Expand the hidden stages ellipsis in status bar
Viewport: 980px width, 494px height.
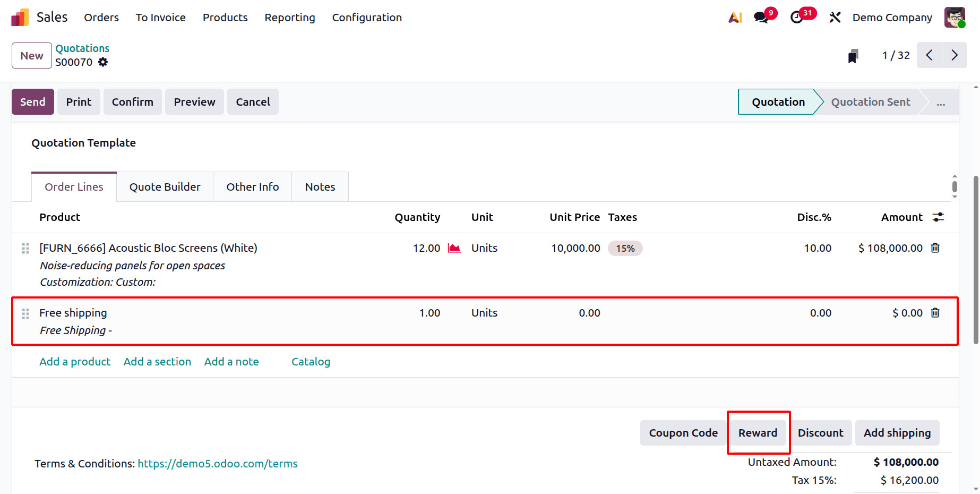pyautogui.click(x=941, y=101)
